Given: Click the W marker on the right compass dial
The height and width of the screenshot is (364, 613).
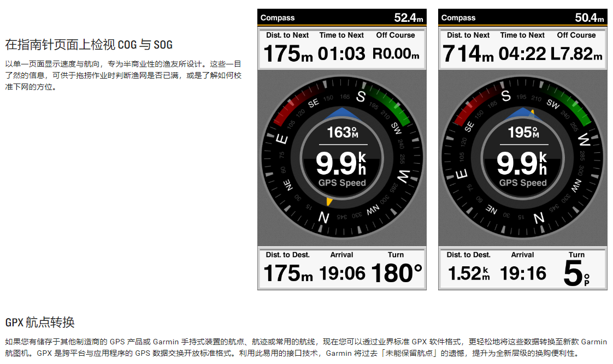Looking at the screenshot, I should [584, 140].
